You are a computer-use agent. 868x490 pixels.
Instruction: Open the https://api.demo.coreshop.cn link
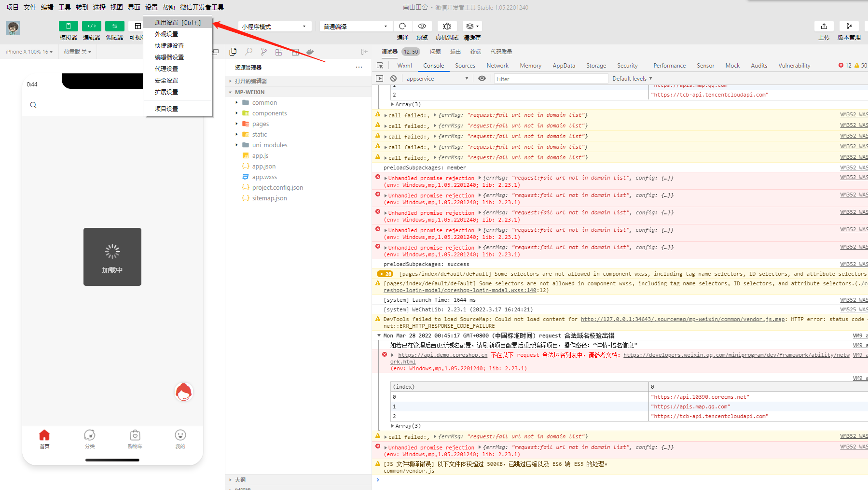coord(443,355)
